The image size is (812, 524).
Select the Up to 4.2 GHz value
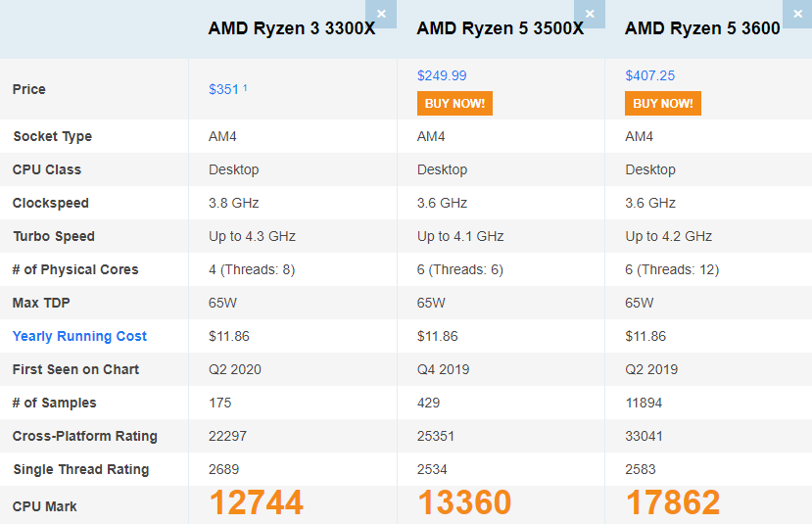pyautogui.click(x=669, y=236)
